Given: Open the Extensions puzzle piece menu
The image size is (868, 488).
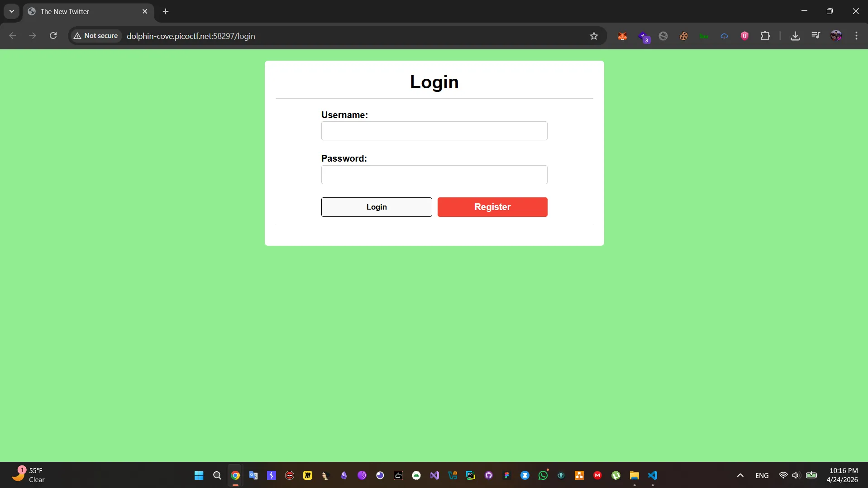Looking at the screenshot, I should [x=765, y=36].
